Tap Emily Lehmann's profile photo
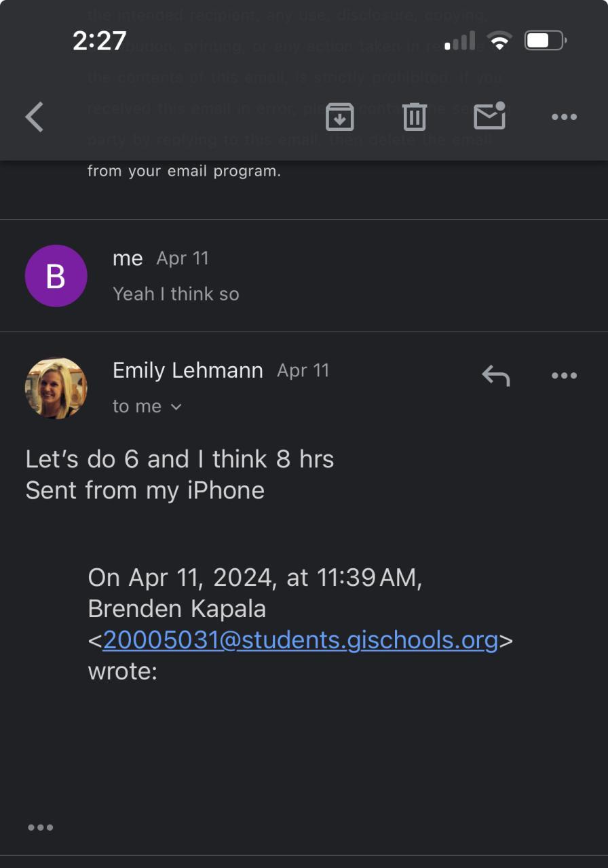The height and width of the screenshot is (868, 608). pyautogui.click(x=56, y=388)
